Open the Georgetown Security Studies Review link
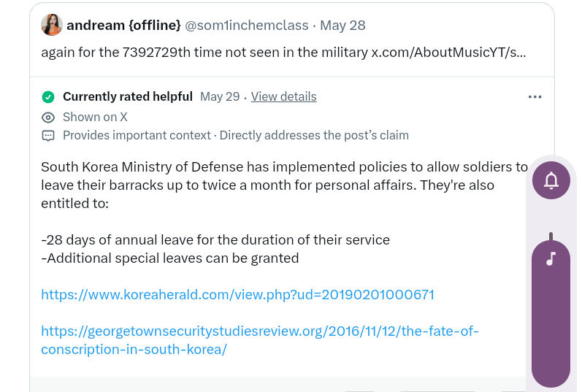This screenshot has height=392, width=582. click(259, 331)
